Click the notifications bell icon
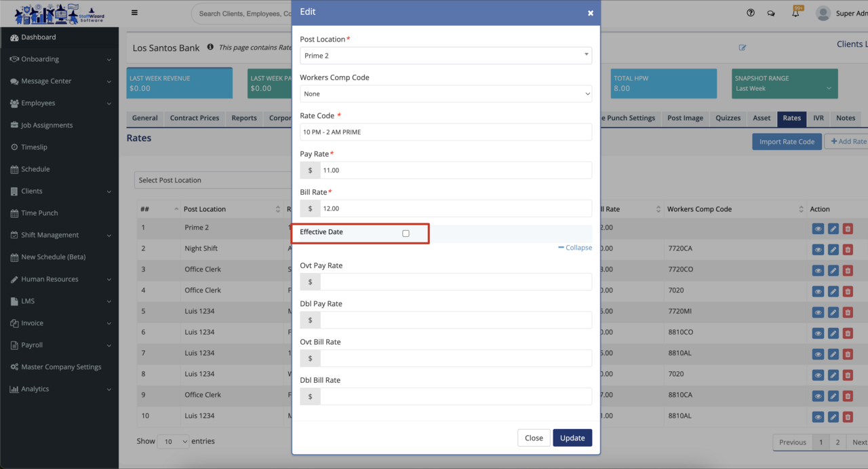 click(796, 13)
